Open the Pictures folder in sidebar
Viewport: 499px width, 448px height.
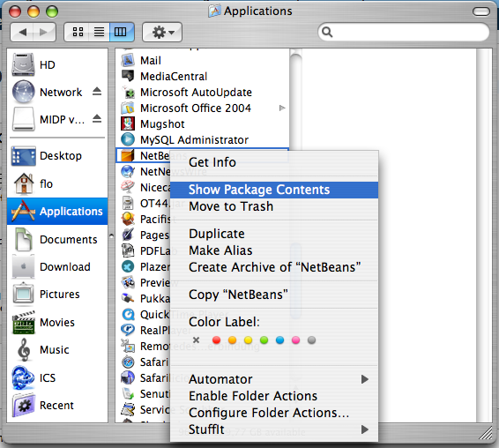click(46, 295)
